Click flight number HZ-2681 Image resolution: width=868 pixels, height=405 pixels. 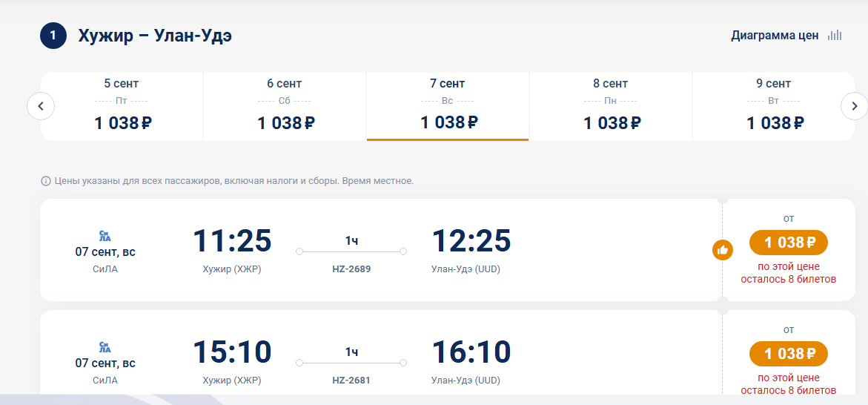[x=351, y=381]
